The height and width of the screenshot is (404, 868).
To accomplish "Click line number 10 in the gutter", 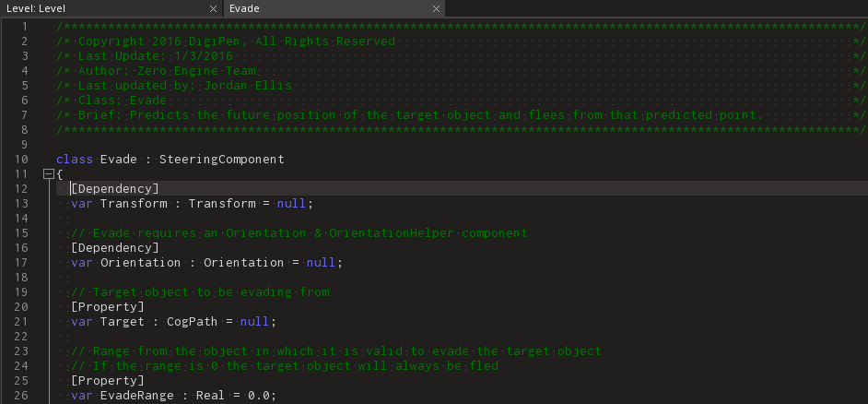I will coord(21,160).
